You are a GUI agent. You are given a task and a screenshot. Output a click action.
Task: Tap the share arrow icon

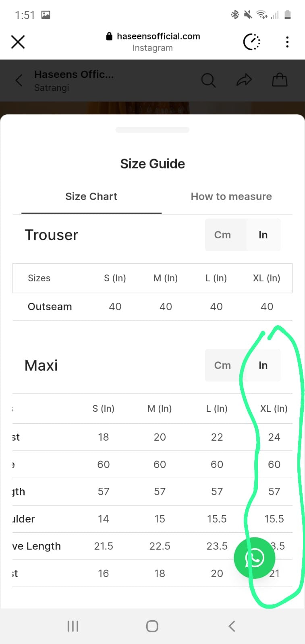(244, 80)
